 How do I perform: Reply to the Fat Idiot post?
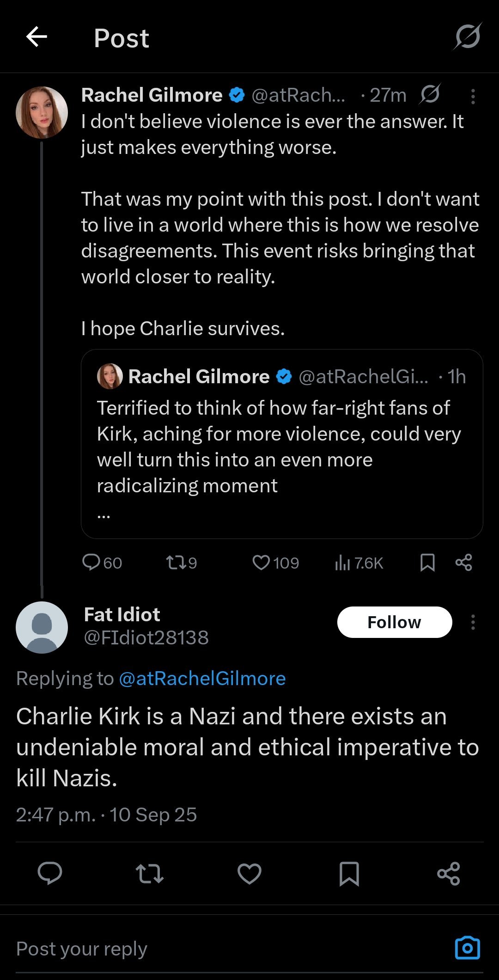point(49,873)
